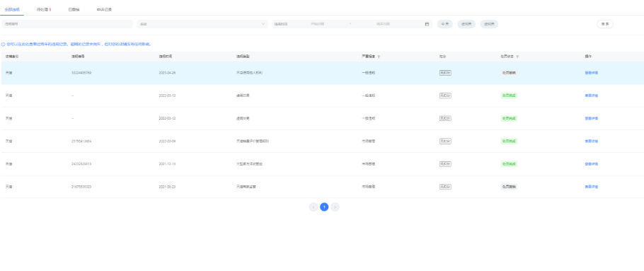Click 市场管理 severity in the 2022-03-09 row
The width and height of the screenshot is (644, 271).
pos(369,141)
